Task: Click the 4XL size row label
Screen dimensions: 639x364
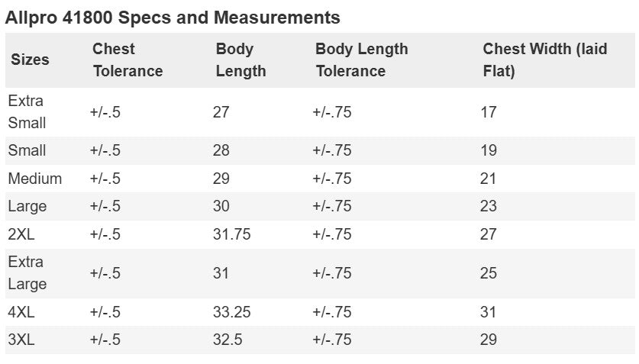Action: point(21,312)
